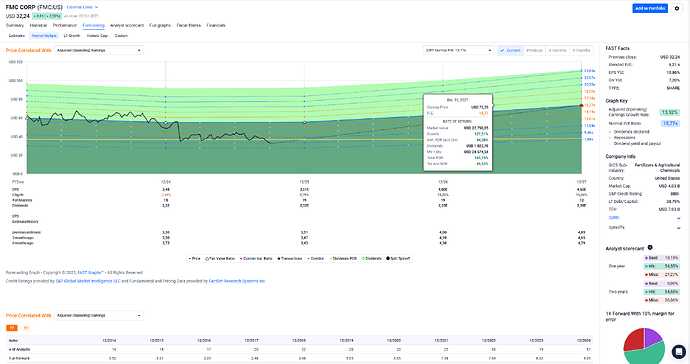Image resolution: width=690 pixels, height=364 pixels.
Task: Toggle the Corridor legend item
Action: click(x=316, y=258)
